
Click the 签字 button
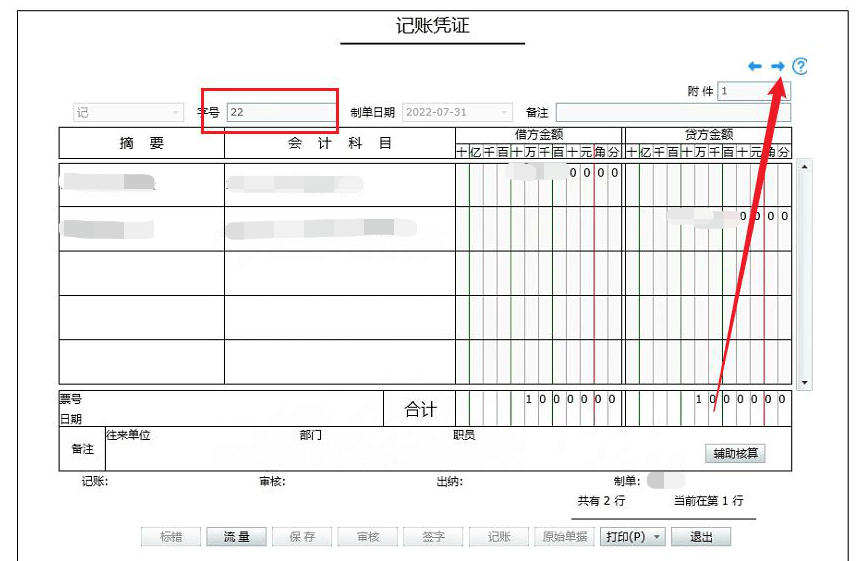(x=433, y=537)
